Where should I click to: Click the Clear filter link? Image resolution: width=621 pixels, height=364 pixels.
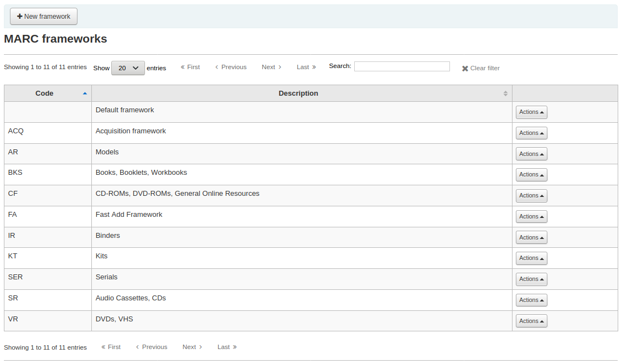click(x=481, y=69)
